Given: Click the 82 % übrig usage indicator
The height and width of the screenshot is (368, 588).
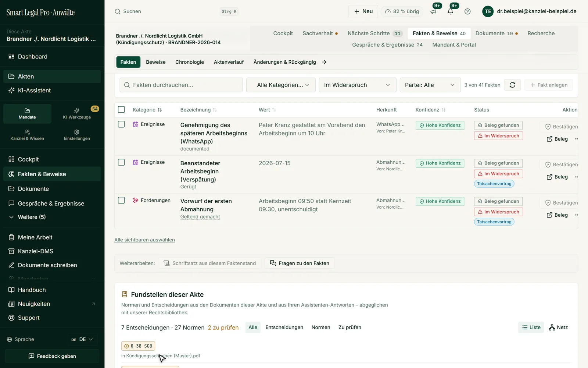Looking at the screenshot, I should [402, 11].
